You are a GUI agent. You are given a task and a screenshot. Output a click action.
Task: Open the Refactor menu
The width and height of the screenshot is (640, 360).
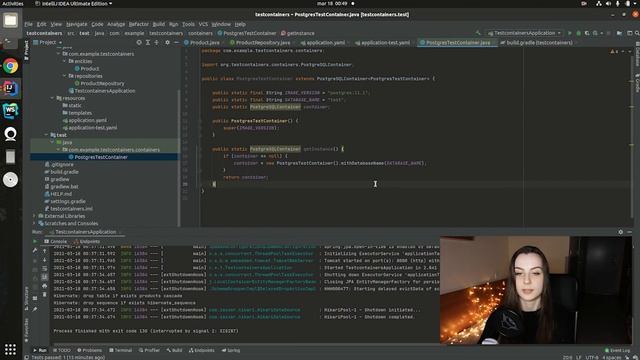[x=139, y=24]
